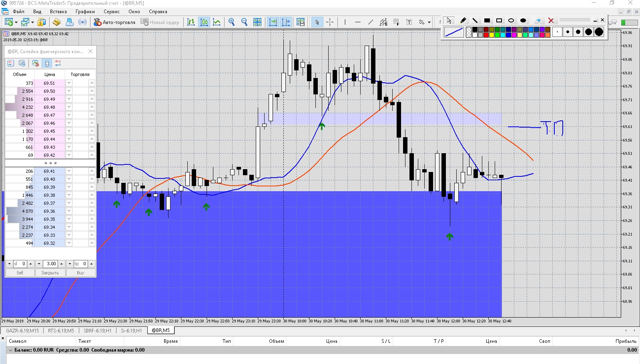The height and width of the screenshot is (364, 640).
Task: Open trade dropdown for price 69.41
Action: (x=69, y=171)
